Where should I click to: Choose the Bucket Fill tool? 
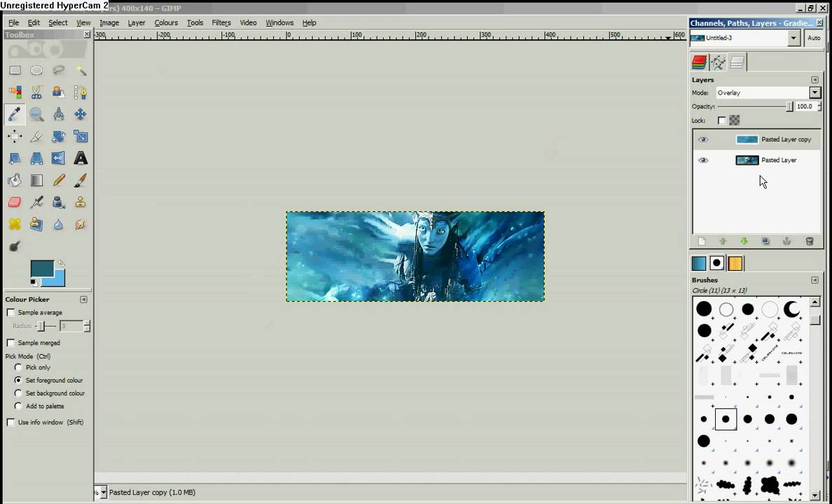[x=15, y=181]
